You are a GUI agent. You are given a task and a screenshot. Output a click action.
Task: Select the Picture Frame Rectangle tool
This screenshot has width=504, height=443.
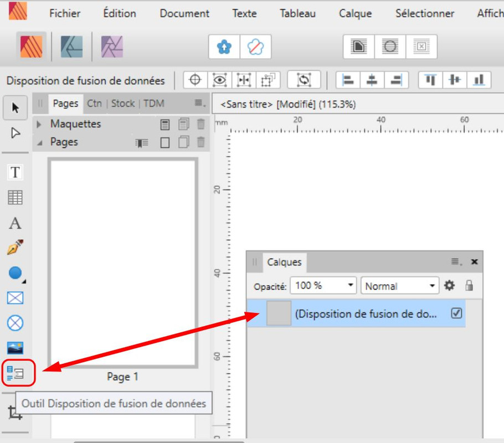15,298
